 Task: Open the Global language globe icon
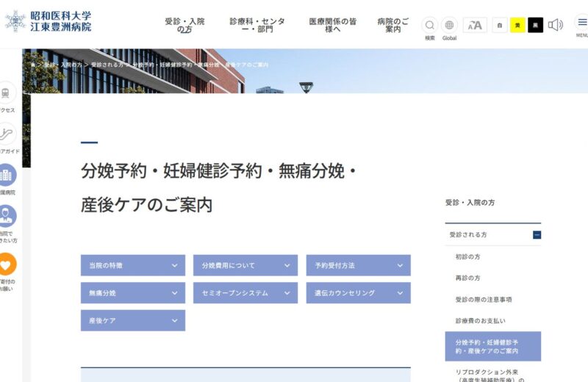tap(449, 25)
